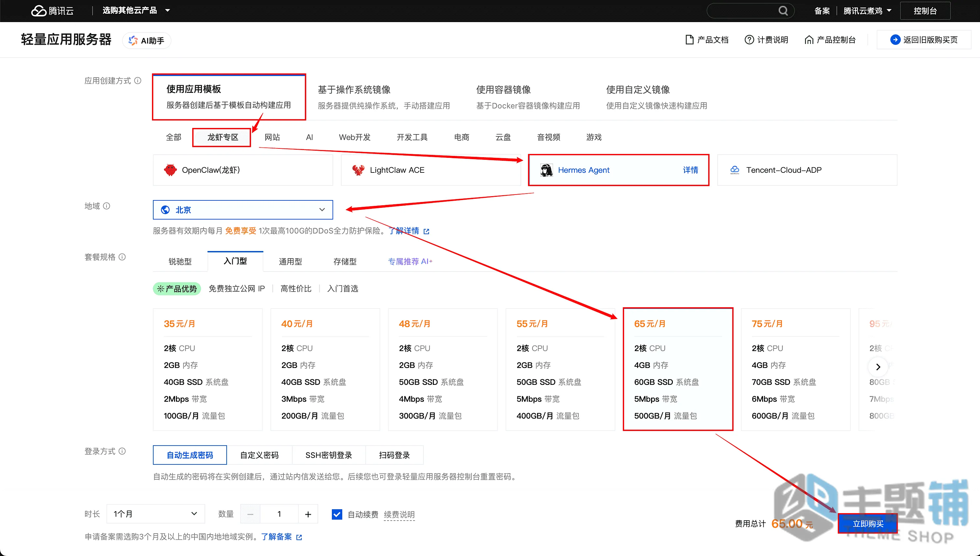The image size is (980, 556).
Task: Click 返回旧版购买页 button
Action: point(923,40)
